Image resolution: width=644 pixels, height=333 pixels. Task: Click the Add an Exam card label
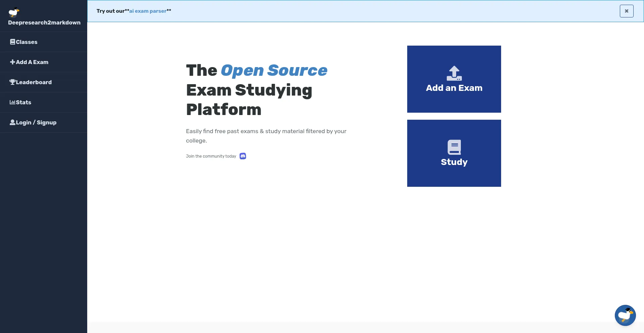[x=454, y=88]
